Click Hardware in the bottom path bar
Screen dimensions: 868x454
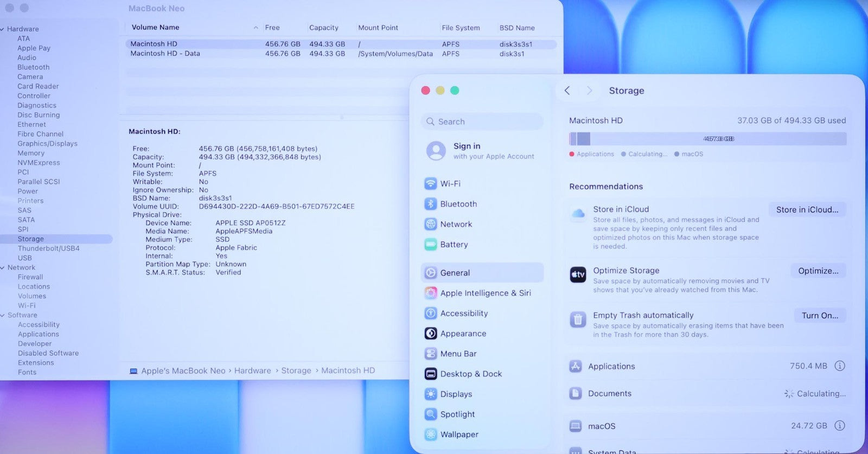pos(252,371)
